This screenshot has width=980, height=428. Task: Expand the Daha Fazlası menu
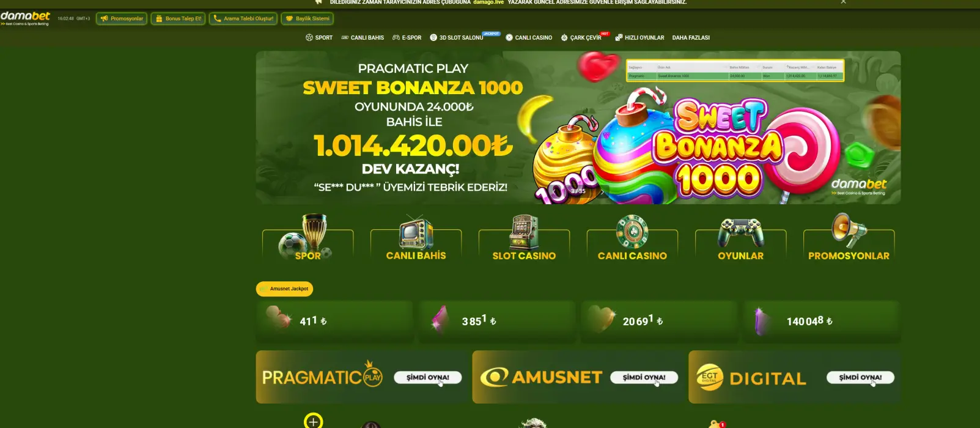point(691,38)
